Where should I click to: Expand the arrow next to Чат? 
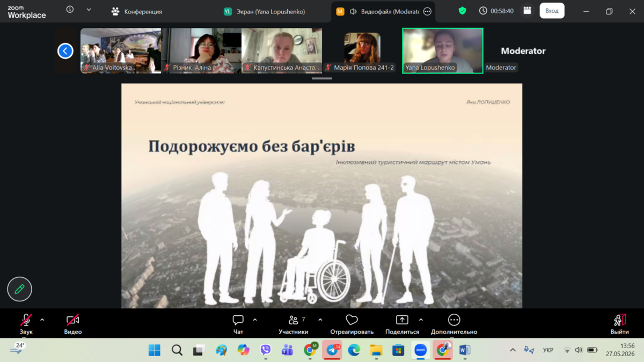click(x=255, y=320)
